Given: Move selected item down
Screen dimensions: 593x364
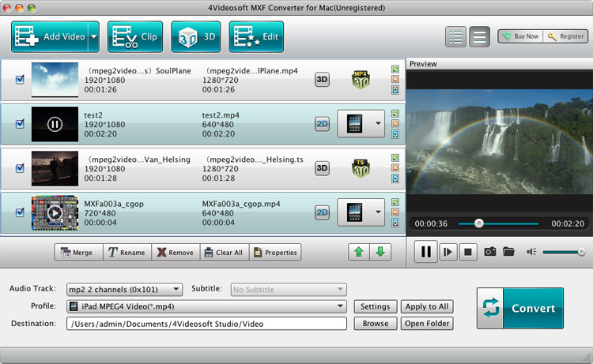Looking at the screenshot, I should pyautogui.click(x=380, y=252).
